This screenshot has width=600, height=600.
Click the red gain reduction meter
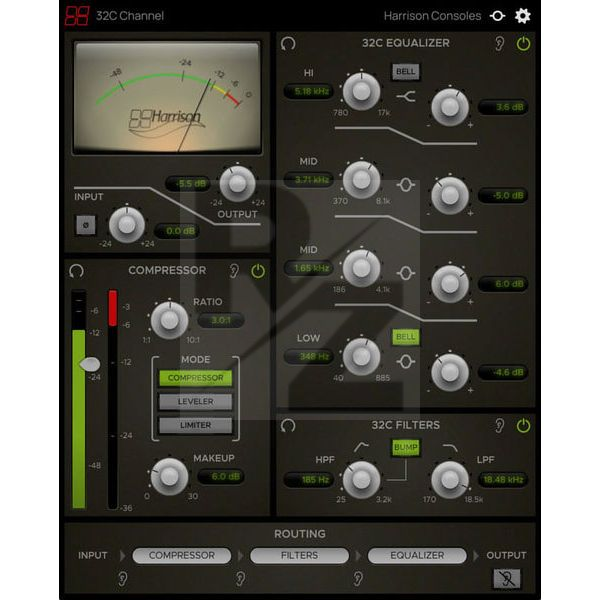click(x=112, y=399)
